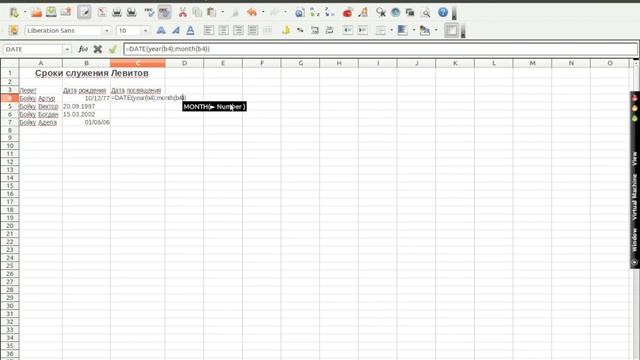
Task: Send document as e-mail
Action: [66, 13]
